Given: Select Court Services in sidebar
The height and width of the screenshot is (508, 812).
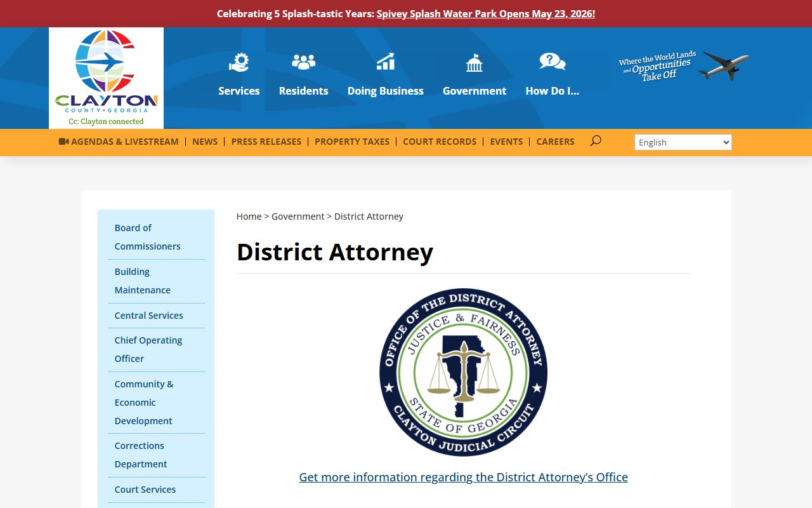Looking at the screenshot, I should click(145, 490).
